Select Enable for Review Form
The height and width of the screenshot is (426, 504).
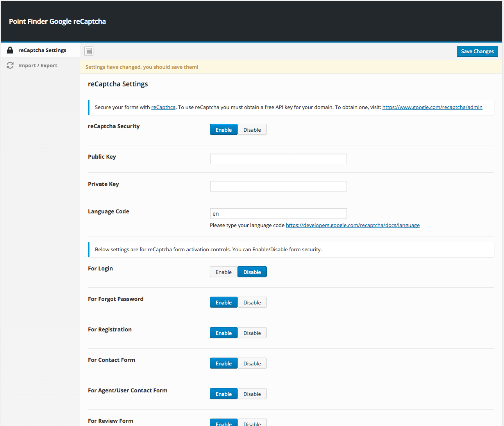(x=223, y=423)
